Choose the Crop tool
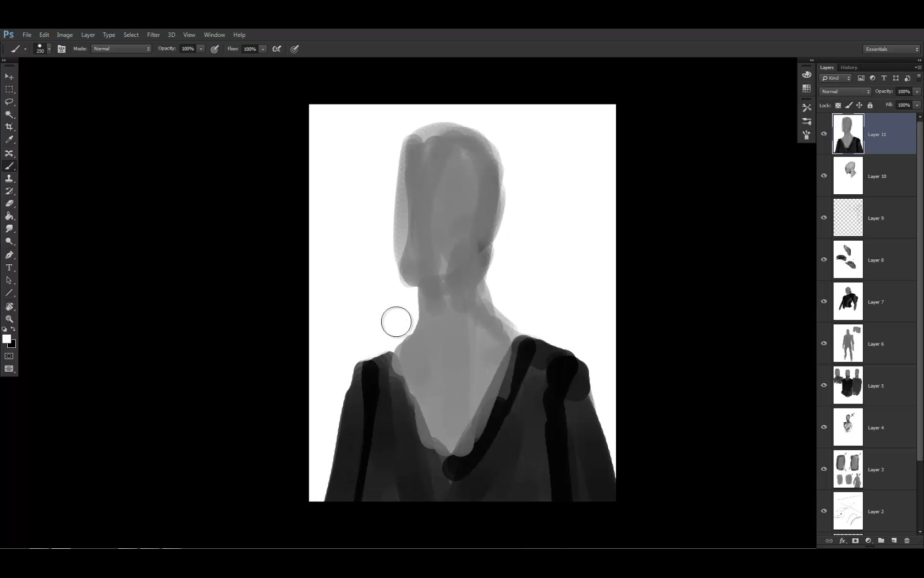Image resolution: width=924 pixels, height=578 pixels. 9,127
